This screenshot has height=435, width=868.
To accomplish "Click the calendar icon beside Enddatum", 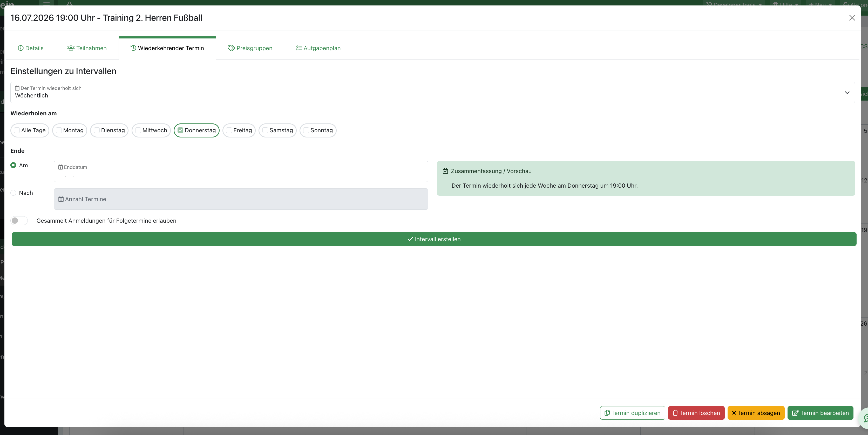I will pyautogui.click(x=61, y=167).
